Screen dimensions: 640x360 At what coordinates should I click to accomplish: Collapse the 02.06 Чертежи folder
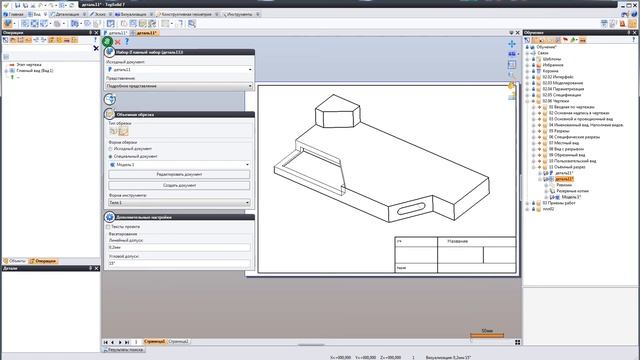(x=527, y=101)
